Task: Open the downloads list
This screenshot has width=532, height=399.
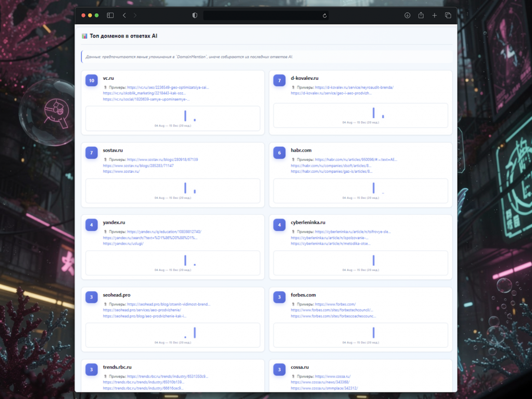Action: pyautogui.click(x=407, y=15)
